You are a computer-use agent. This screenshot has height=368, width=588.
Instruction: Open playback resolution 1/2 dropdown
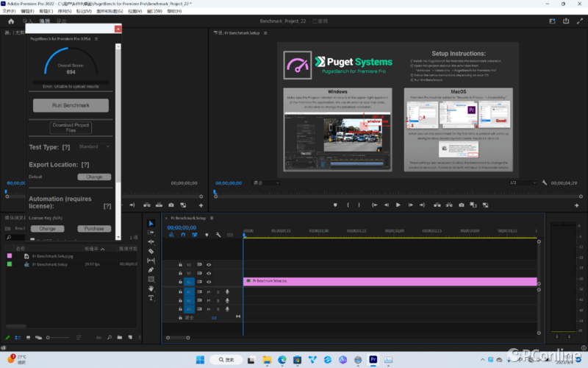[x=522, y=183]
